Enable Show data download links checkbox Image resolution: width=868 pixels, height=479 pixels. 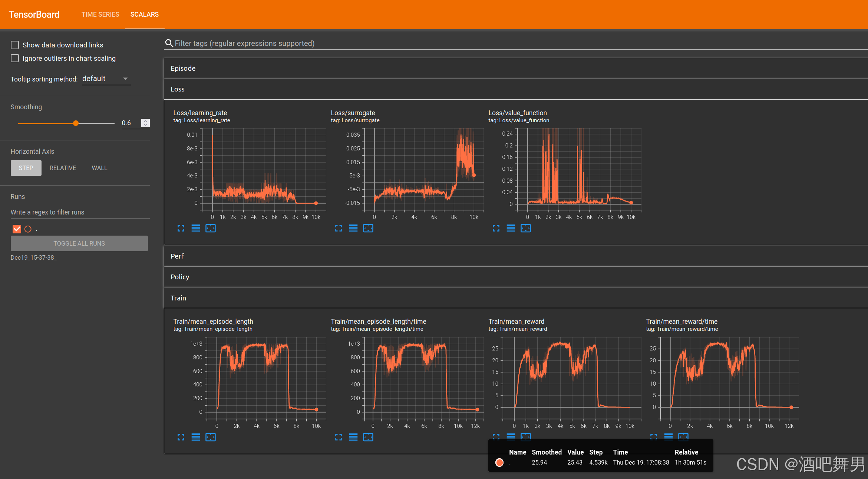pos(15,45)
